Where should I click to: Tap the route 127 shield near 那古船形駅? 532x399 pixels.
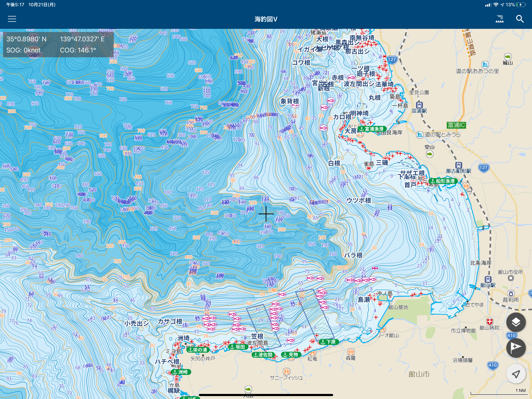click(484, 168)
